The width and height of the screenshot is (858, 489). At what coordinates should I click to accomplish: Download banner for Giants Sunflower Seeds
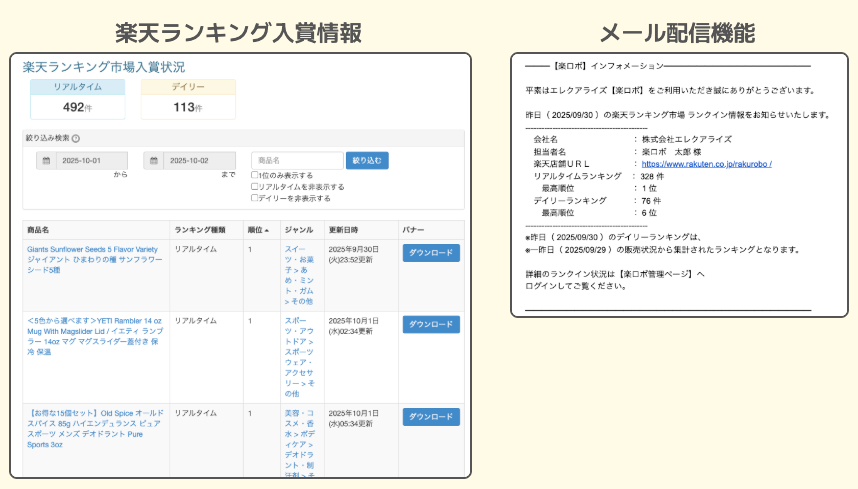(x=431, y=253)
